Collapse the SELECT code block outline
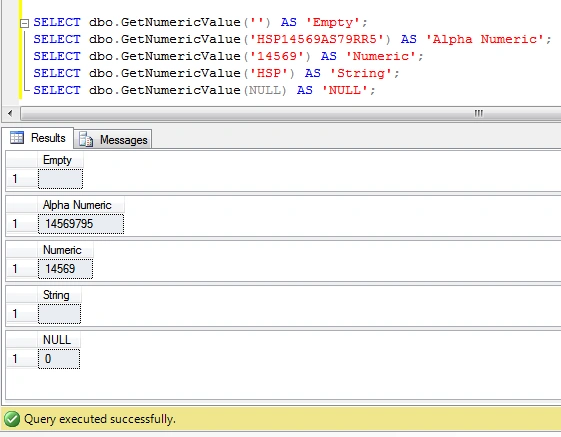 [24, 24]
